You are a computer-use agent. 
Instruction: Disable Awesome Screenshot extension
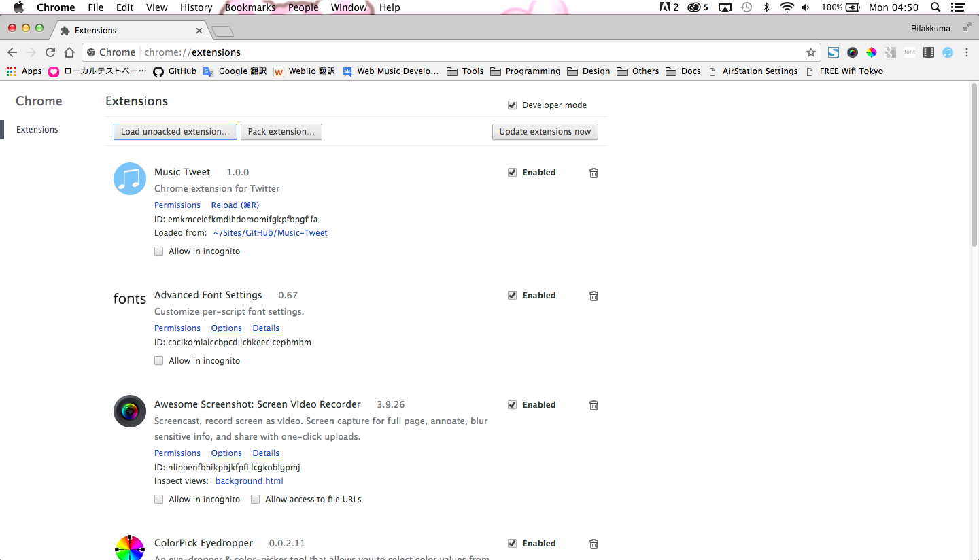(512, 404)
